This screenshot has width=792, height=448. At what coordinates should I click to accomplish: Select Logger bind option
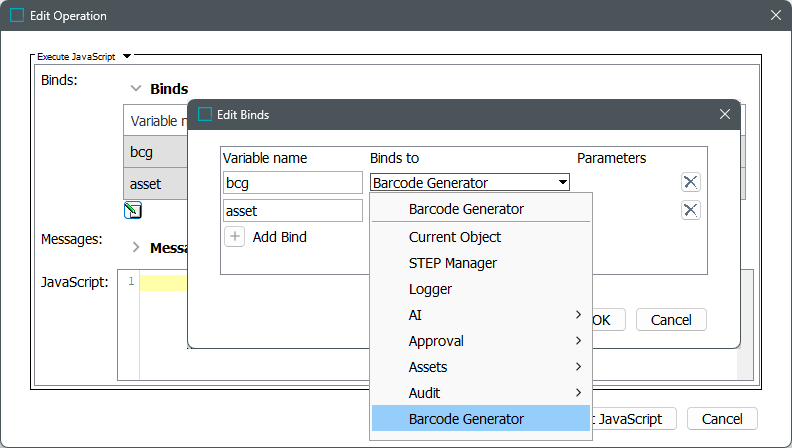[x=430, y=289]
